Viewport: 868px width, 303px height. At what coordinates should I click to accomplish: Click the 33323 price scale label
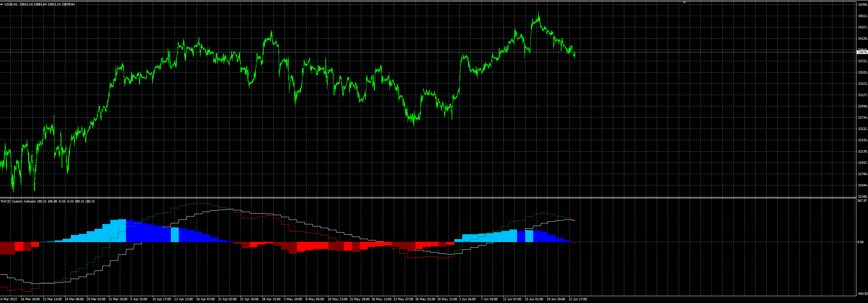[x=863, y=84]
